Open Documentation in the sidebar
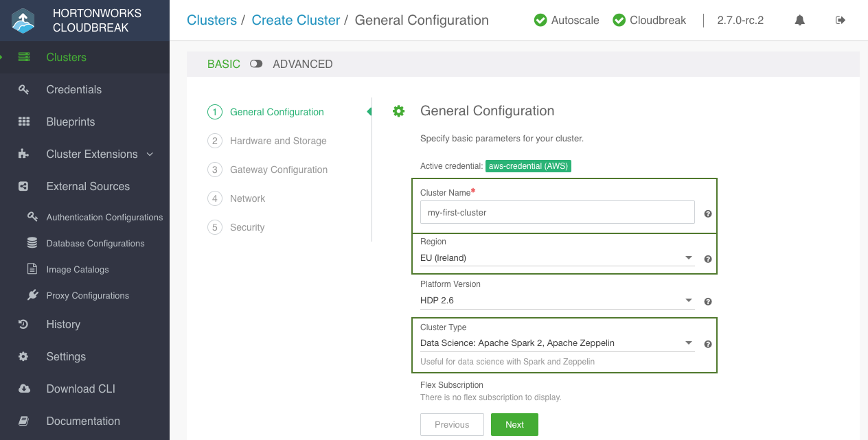The image size is (868, 440). point(83,421)
